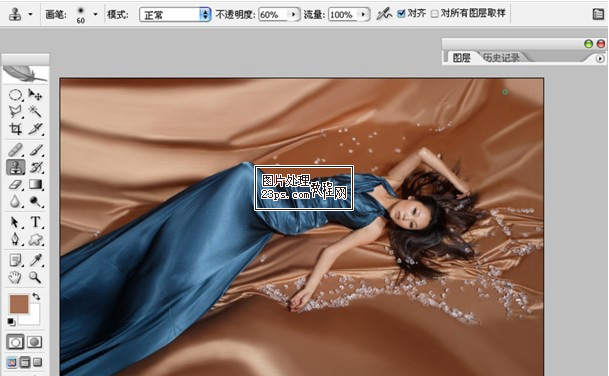This screenshot has width=609, height=376.
Task: Click the opacity 60% input field
Action: pos(273,15)
